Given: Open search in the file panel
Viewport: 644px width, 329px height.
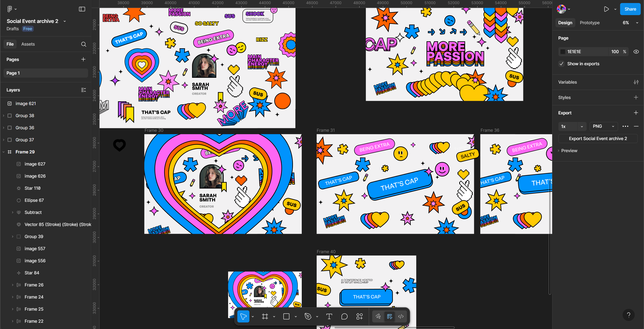Looking at the screenshot, I should tap(84, 44).
